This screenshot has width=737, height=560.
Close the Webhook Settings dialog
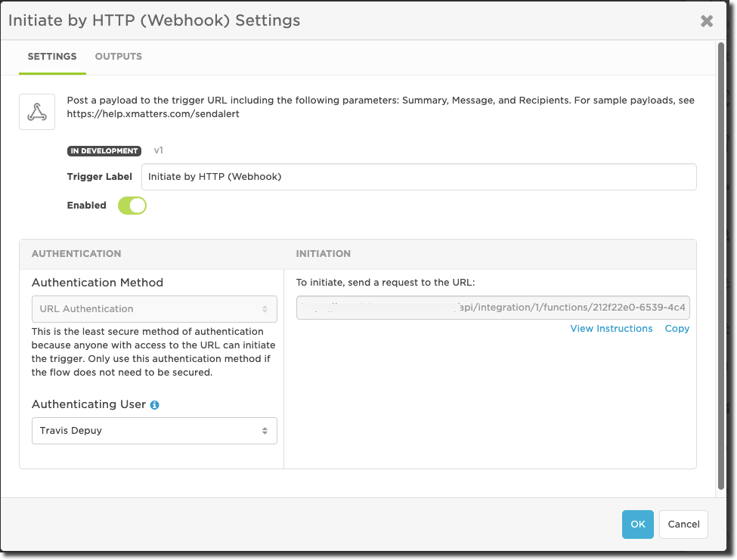[x=707, y=21]
